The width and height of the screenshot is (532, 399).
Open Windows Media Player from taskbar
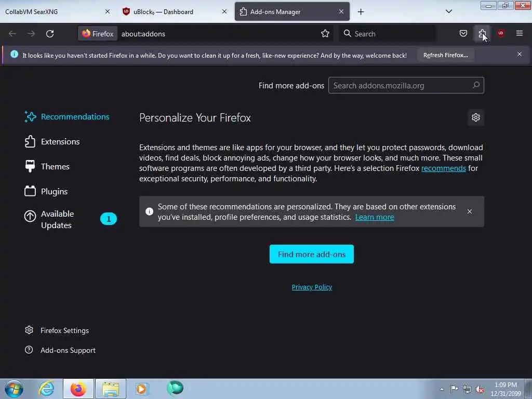pos(142,389)
